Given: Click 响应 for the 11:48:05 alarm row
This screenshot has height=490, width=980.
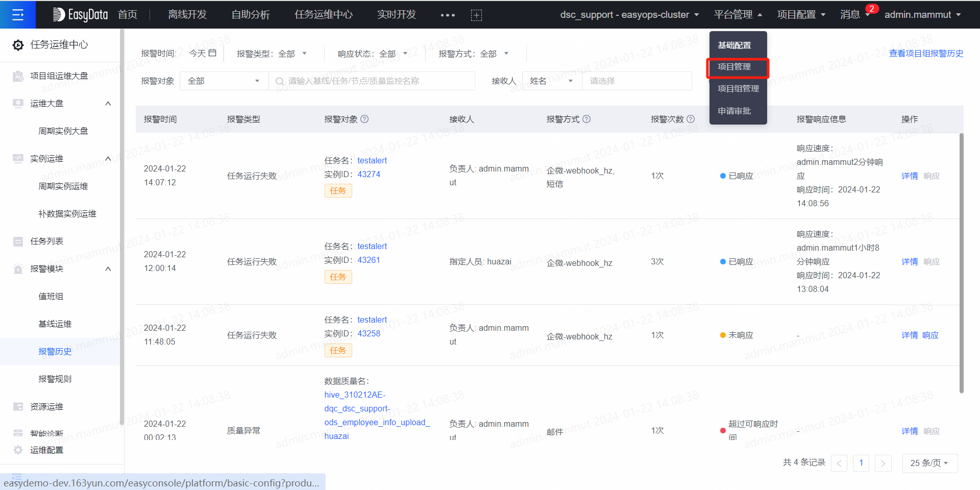Looking at the screenshot, I should (x=930, y=335).
